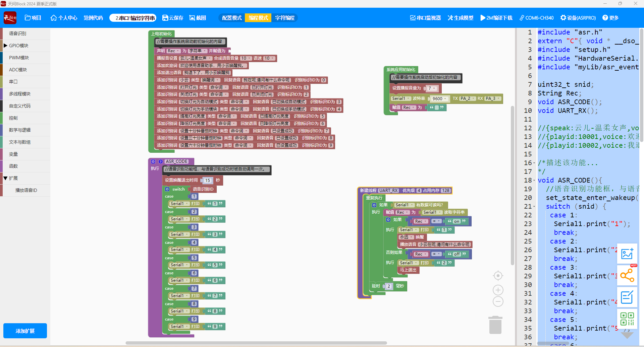Zoom out of the block workspace
Screen dimensions: 644x347
point(498,302)
